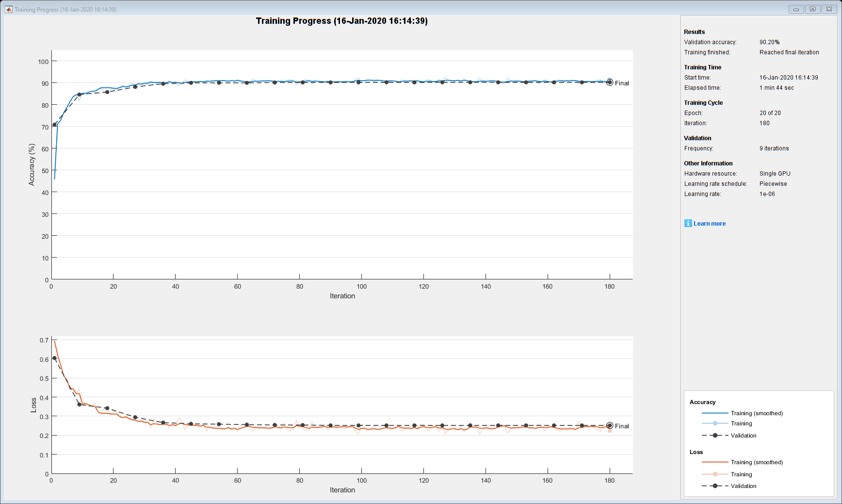Click the start time value 16-Jan-2020 16:14:39
Screen dimensions: 842x504
(789, 78)
